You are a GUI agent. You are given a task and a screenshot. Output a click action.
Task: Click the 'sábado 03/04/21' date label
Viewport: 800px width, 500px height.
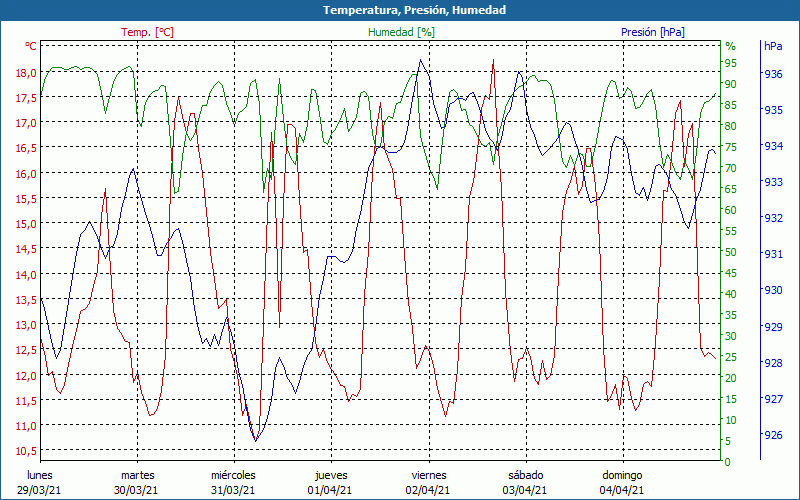tap(526, 483)
